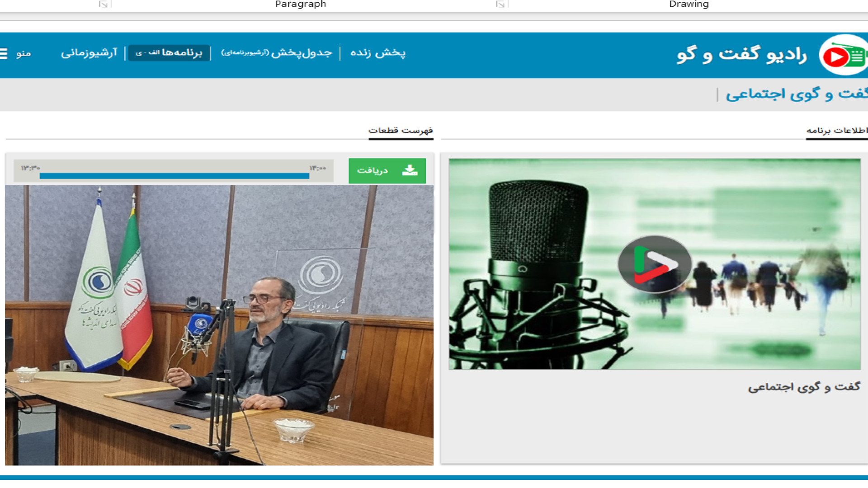
Task: Launch the dialog launcher left of Paragraph
Action: [103, 4]
